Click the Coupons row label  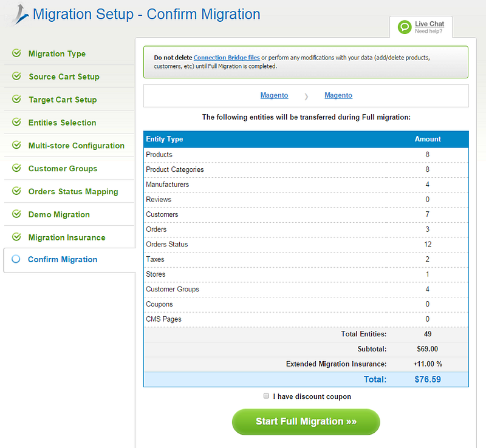coord(159,304)
